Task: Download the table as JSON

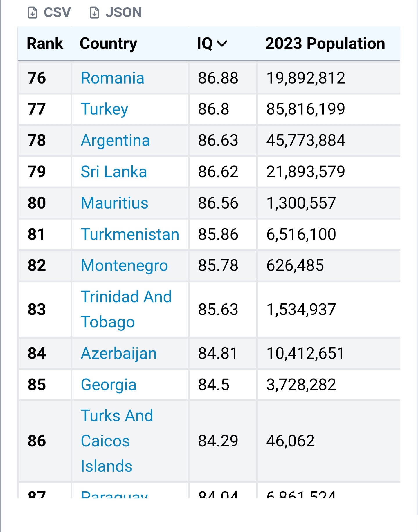Action: (116, 12)
